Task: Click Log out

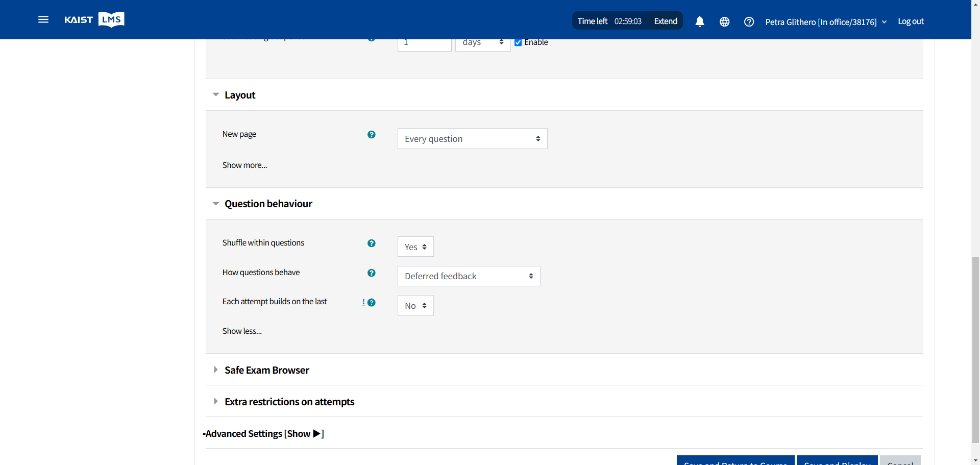Action: tap(911, 21)
